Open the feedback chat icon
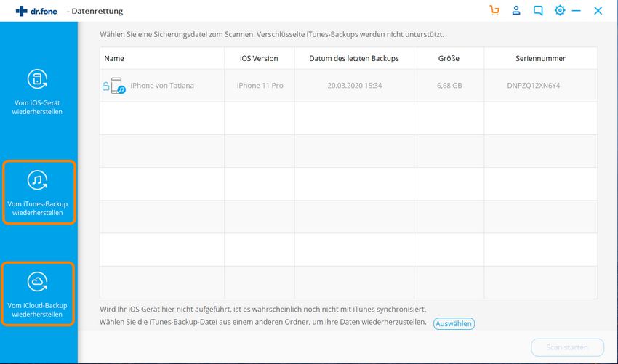Viewport: 618px width, 364px height. coord(537,11)
